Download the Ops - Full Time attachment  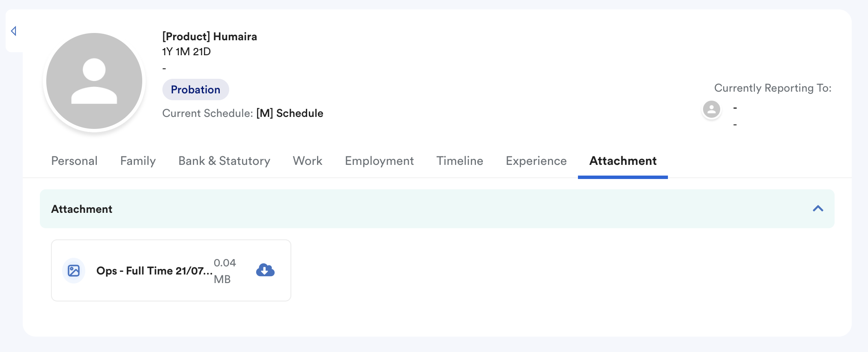tap(265, 270)
